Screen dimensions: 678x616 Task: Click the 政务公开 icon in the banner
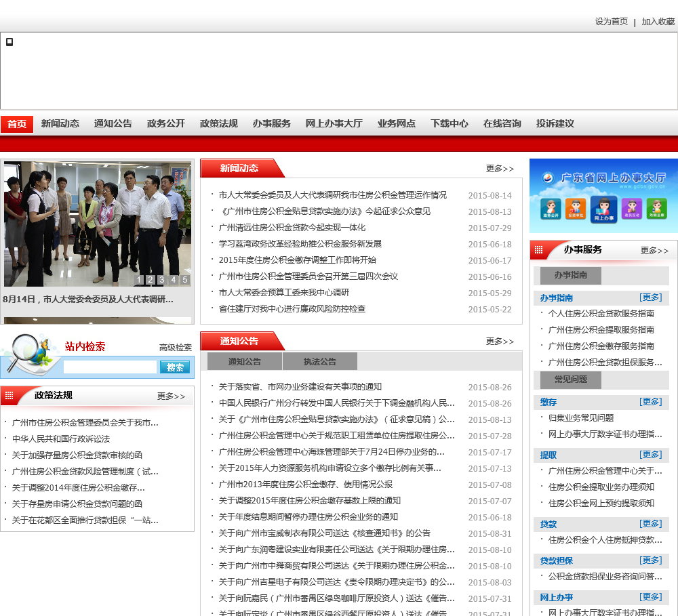pyautogui.click(x=551, y=209)
